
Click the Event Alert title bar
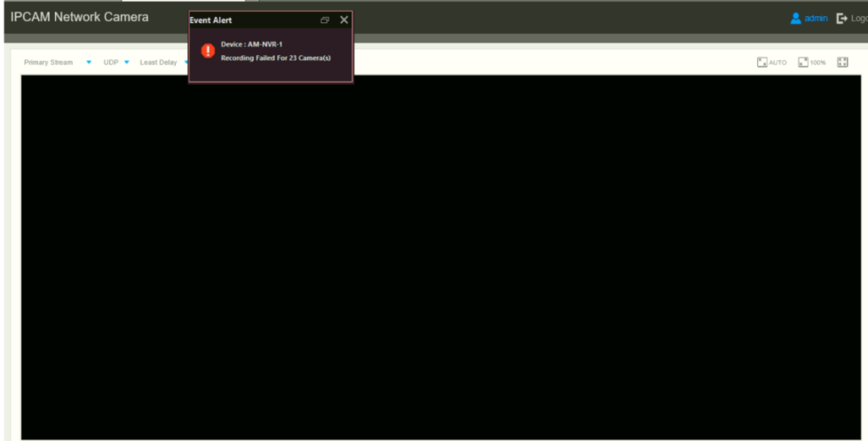coord(271,20)
